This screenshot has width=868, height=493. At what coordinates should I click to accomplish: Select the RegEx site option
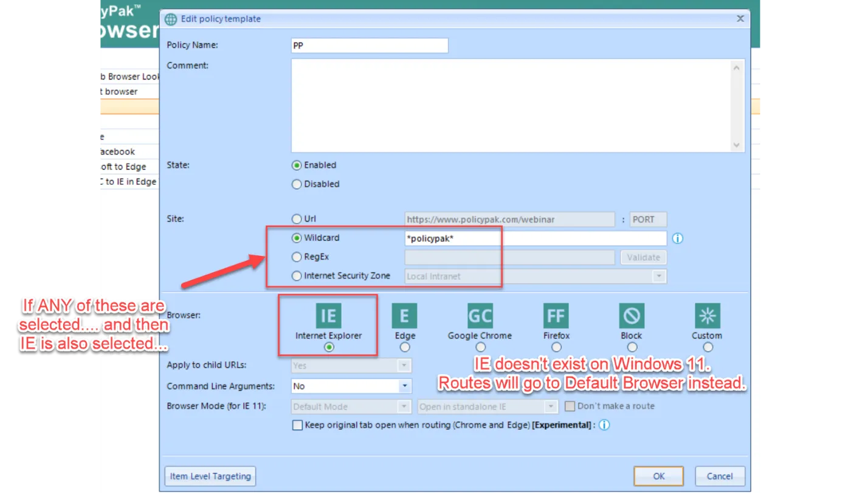pyautogui.click(x=297, y=257)
